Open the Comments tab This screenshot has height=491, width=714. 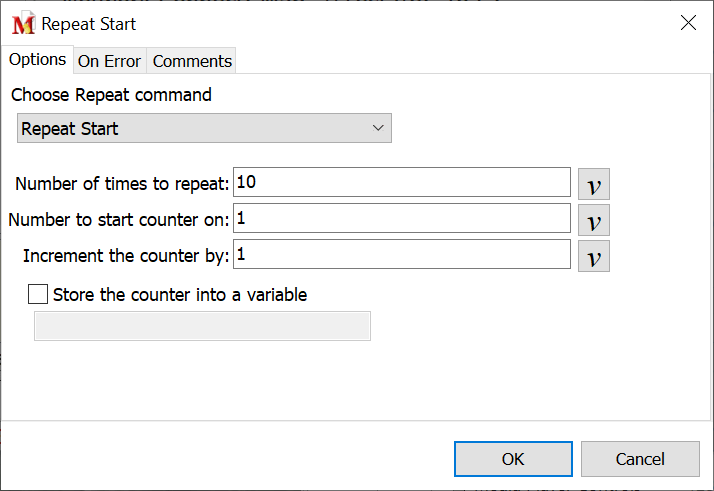click(x=192, y=61)
